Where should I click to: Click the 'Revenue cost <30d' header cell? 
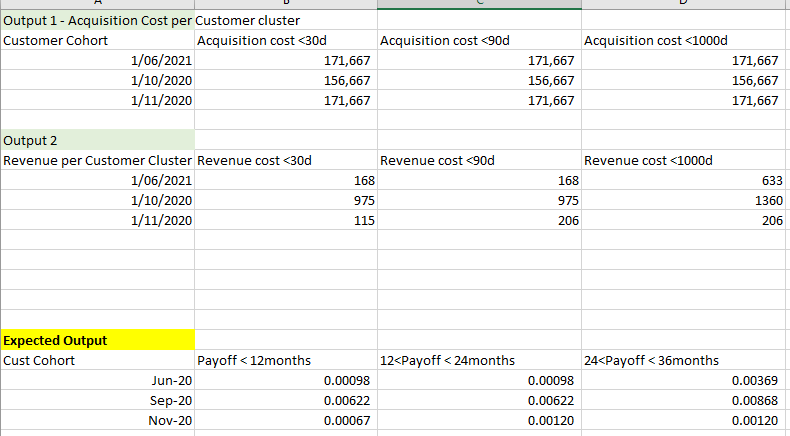point(286,160)
